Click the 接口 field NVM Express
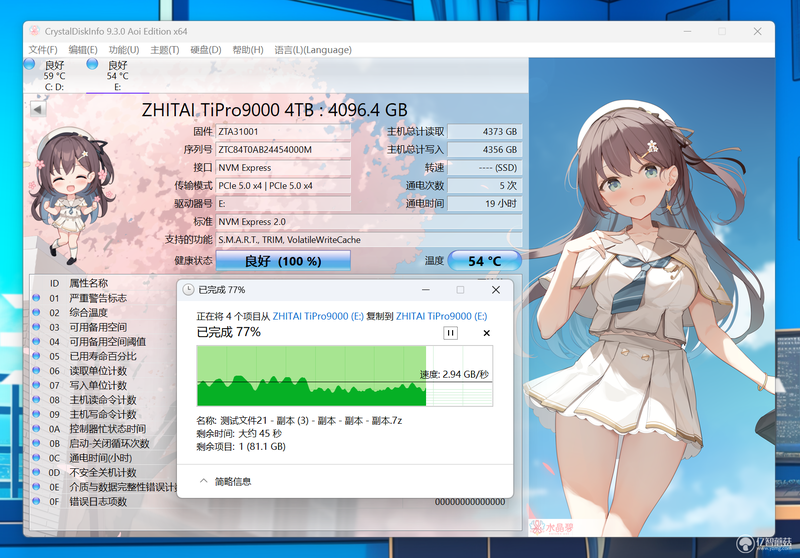This screenshot has width=800, height=558. tap(283, 167)
